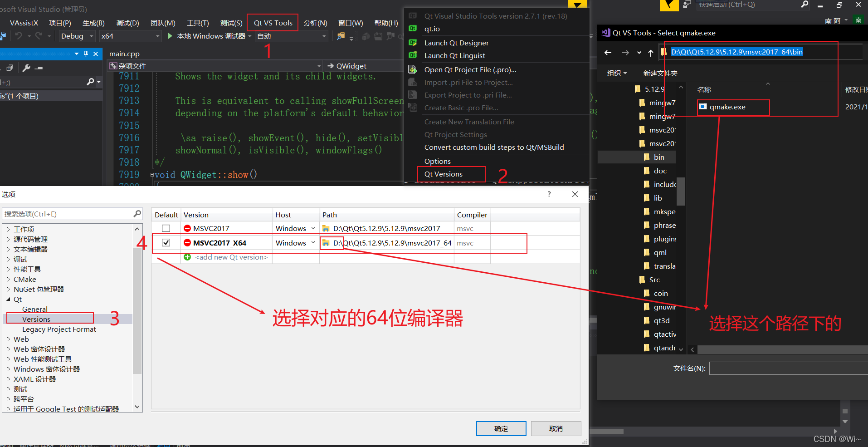Open Host dropdown for MSVC2017_X64 row
Viewport: 868px width, 447px height.
(313, 243)
